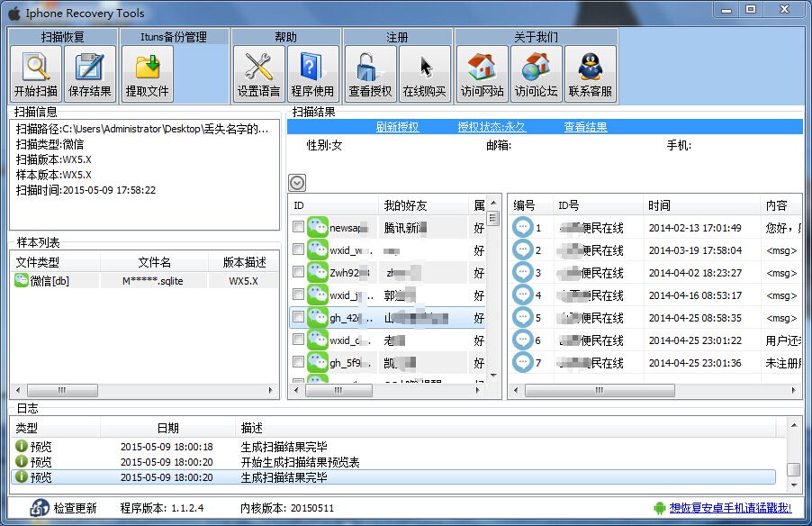812x526 pixels.
Task: Click the message list scroll-right arrow
Action: (793, 390)
